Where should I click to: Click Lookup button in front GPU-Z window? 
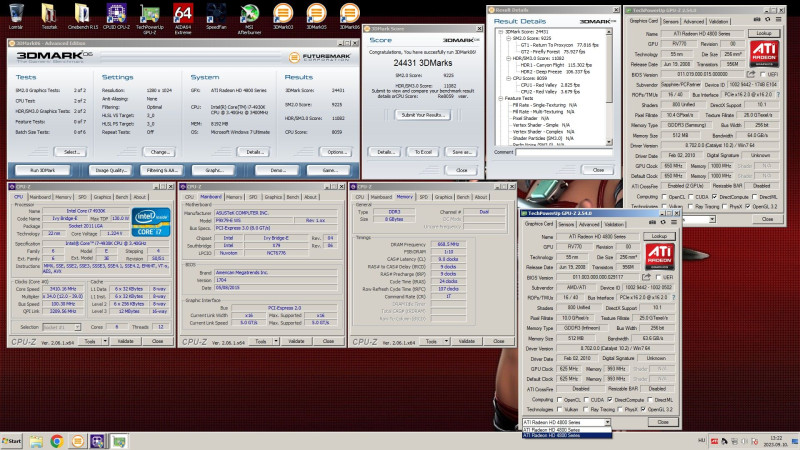(x=659, y=236)
